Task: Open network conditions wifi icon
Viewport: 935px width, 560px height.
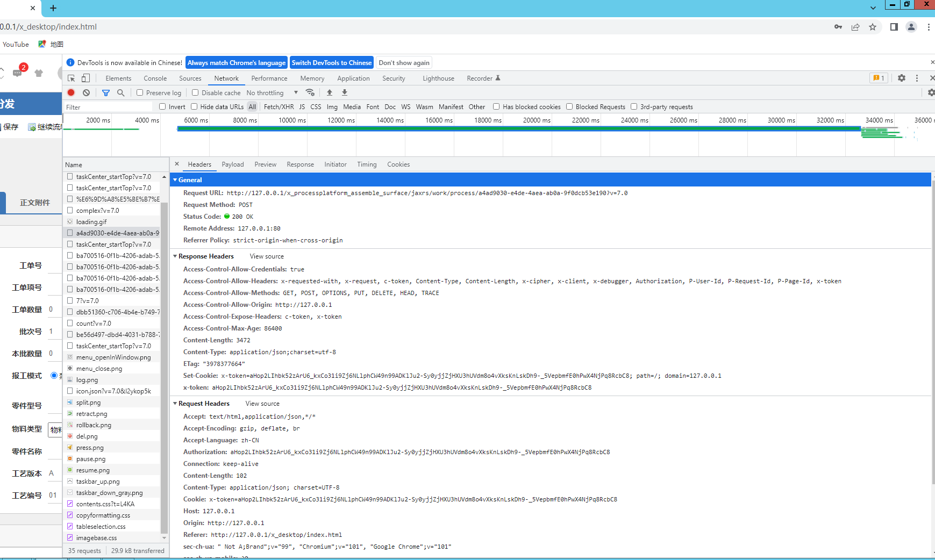Action: 310,92
